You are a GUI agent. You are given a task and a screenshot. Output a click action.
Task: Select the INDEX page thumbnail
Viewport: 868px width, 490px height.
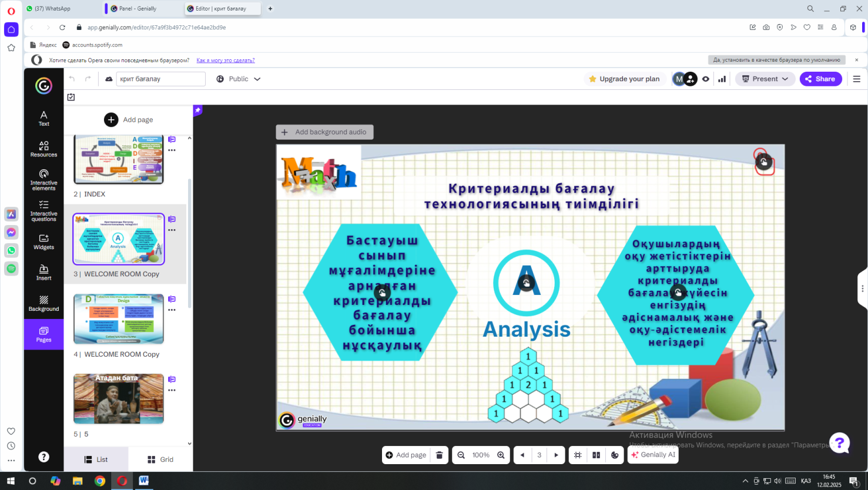pos(119,159)
